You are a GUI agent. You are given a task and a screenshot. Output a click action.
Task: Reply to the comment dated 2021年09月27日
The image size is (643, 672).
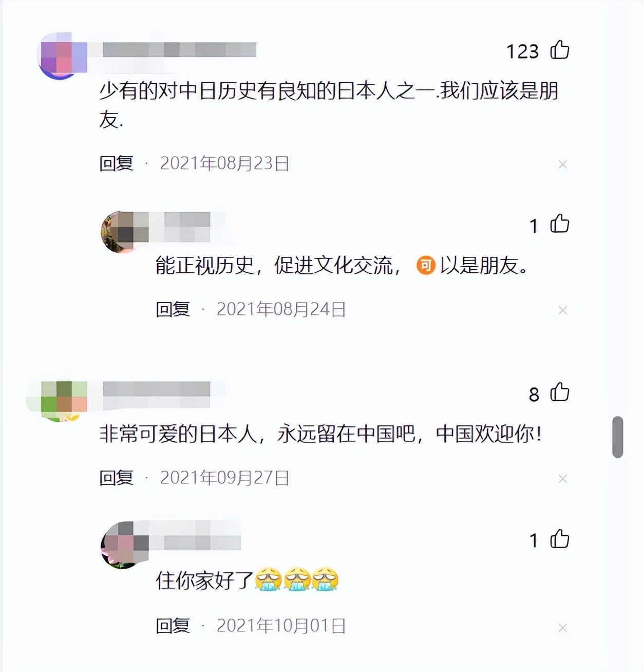116,478
